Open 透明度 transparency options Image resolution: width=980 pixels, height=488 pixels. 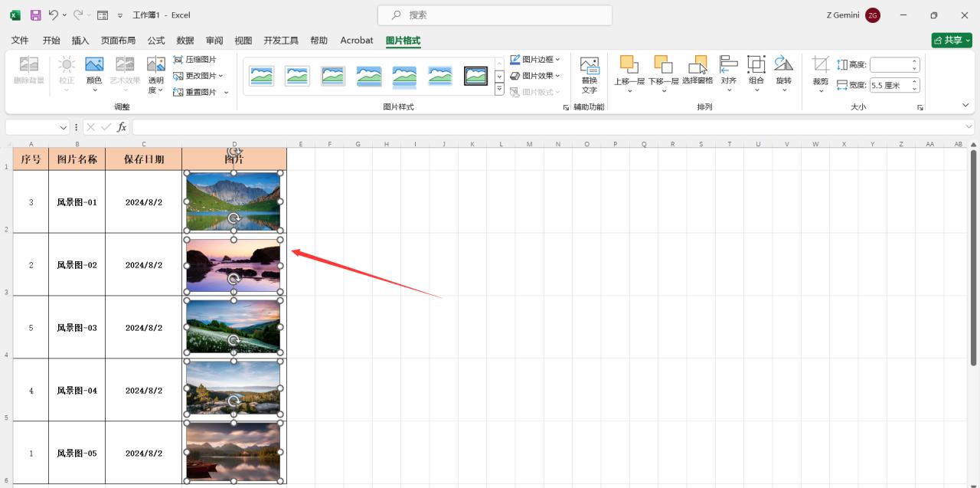pos(156,75)
